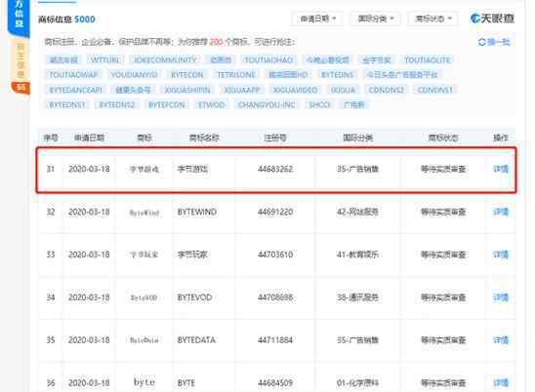The image size is (535, 392).
Task: Open 详情 link for 字节游戏 row
Action: click(501, 169)
